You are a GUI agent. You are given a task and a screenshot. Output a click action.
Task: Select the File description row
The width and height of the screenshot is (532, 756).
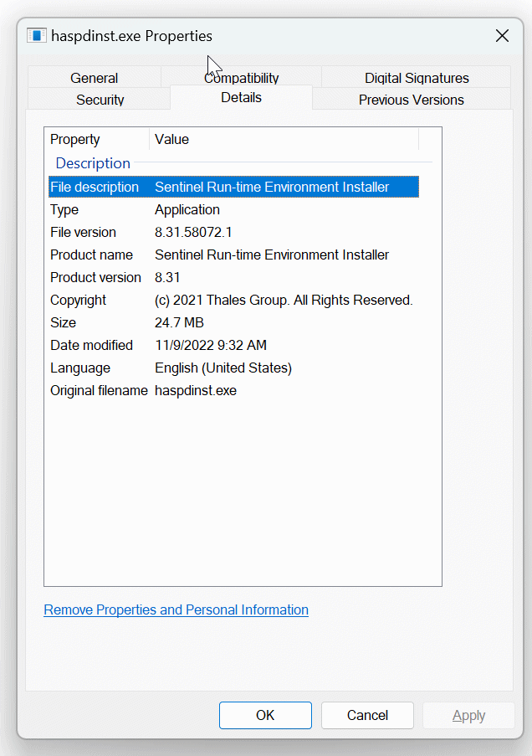click(233, 187)
